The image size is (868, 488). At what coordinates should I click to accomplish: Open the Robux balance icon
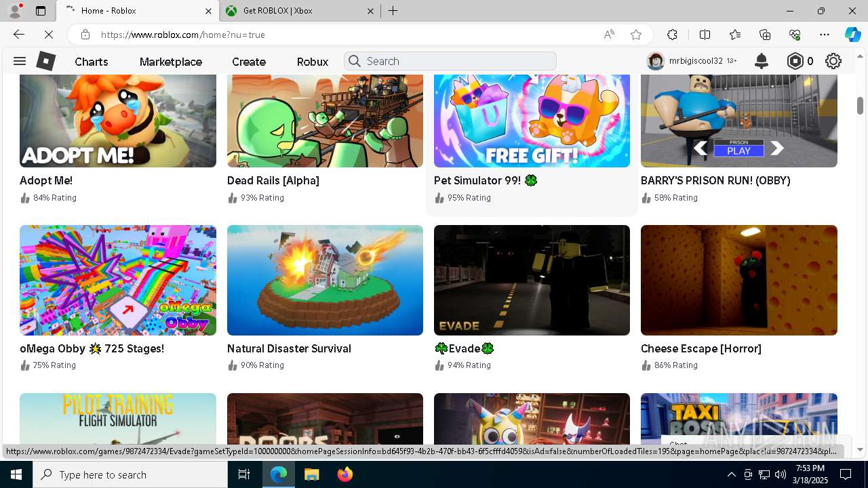click(795, 61)
